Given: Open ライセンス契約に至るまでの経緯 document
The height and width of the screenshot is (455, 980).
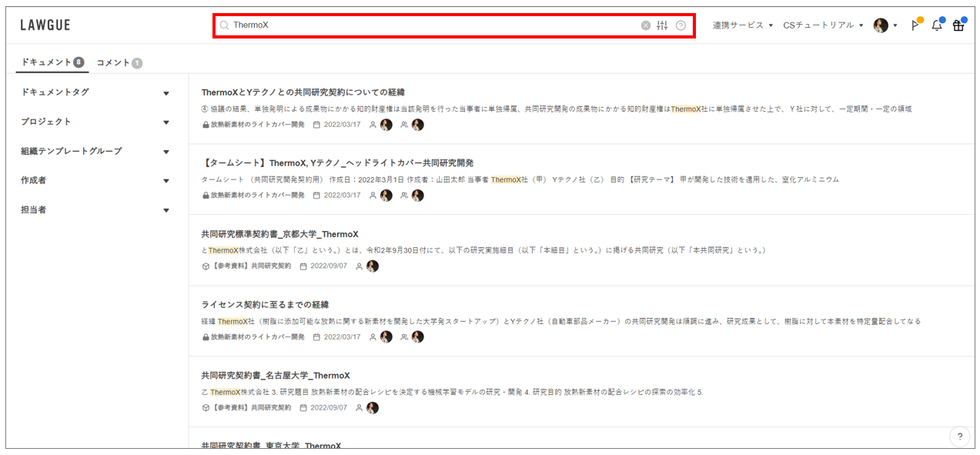Looking at the screenshot, I should click(265, 305).
